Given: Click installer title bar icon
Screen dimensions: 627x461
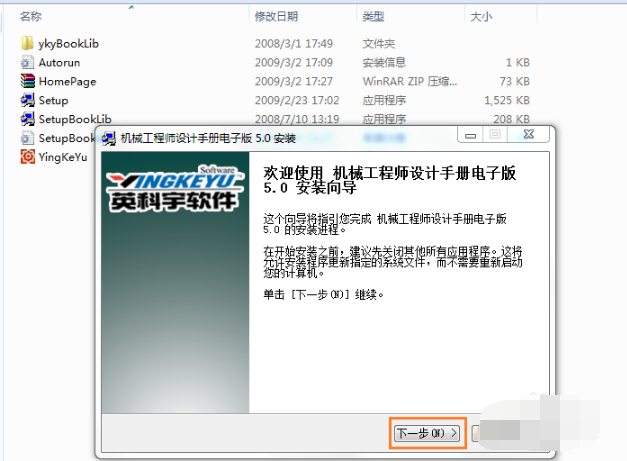Looking at the screenshot, I should tap(109, 138).
